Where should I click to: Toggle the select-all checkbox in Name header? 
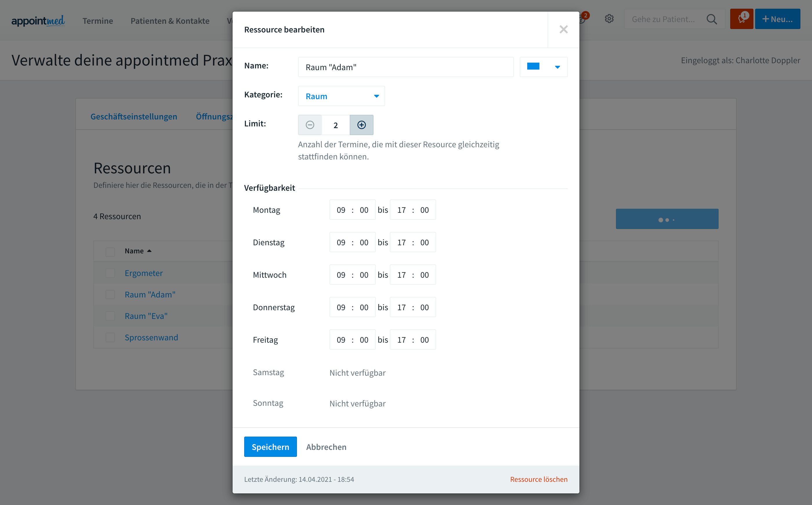tap(110, 252)
